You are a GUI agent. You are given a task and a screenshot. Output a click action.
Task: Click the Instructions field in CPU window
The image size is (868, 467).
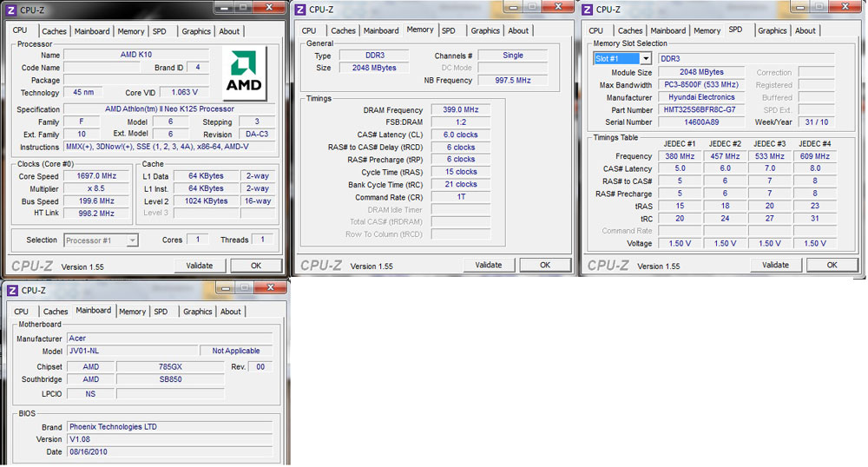[169, 148]
